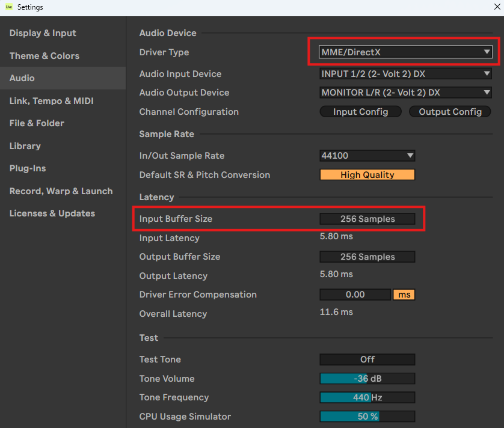Screen dimensions: 504x428
Task: Go to the Plug-Ins settings tab
Action: click(28, 168)
